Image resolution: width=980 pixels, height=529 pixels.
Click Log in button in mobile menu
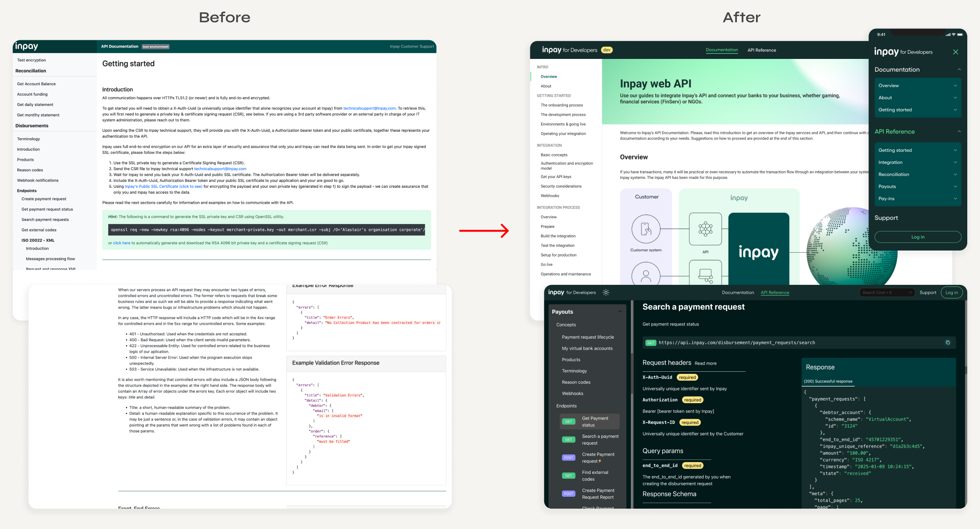(x=918, y=237)
